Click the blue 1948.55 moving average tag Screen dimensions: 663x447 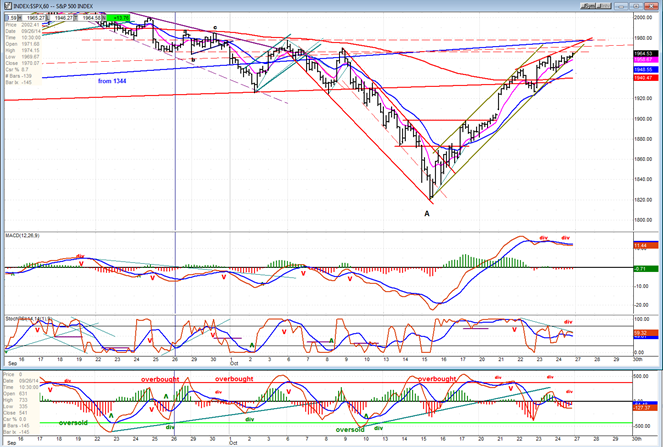pos(645,69)
